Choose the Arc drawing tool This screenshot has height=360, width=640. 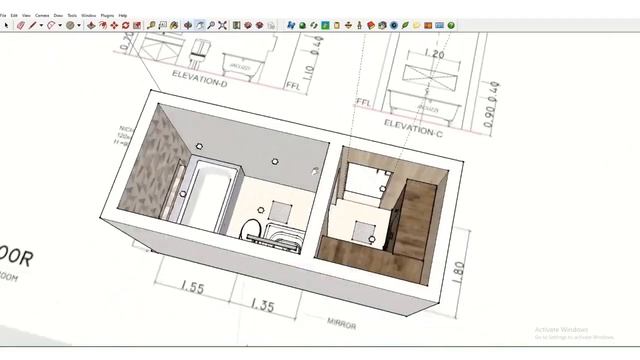coord(51,25)
